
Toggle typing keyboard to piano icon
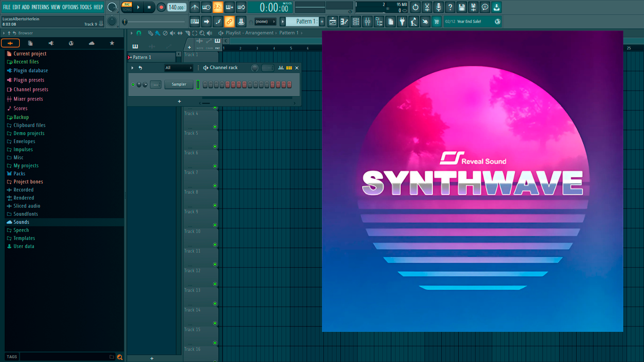195,22
